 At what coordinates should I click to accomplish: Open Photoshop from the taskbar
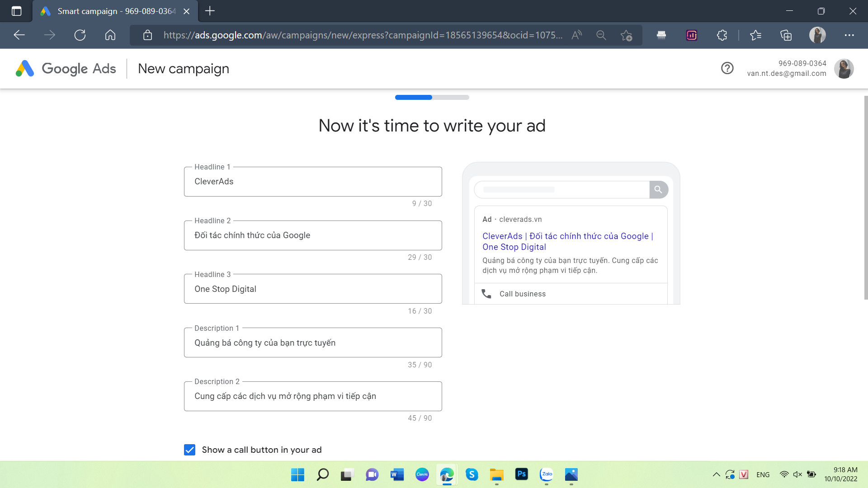(521, 474)
